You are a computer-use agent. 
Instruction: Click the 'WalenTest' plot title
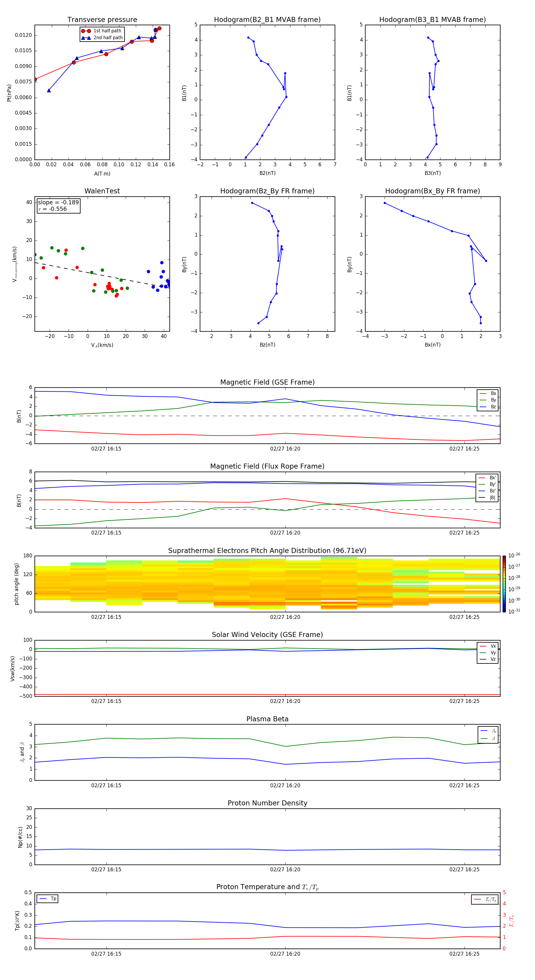[102, 191]
